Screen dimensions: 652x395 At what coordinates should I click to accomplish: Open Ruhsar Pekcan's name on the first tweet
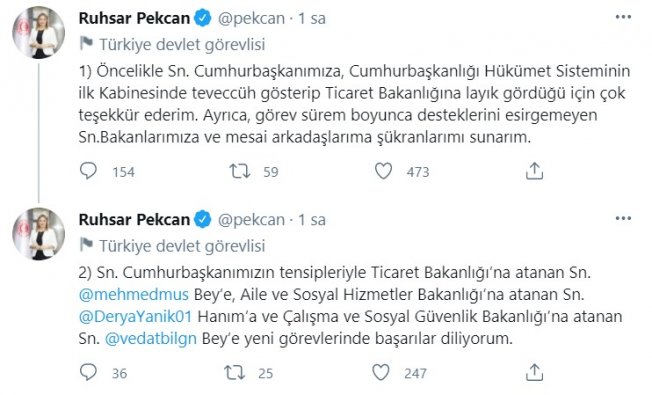[x=134, y=18]
